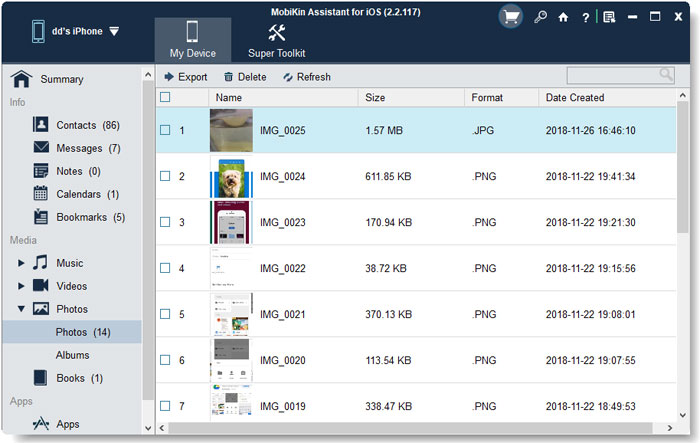The height and width of the screenshot is (443, 700).
Task: Collapse the Photos tree node
Action: click(21, 309)
